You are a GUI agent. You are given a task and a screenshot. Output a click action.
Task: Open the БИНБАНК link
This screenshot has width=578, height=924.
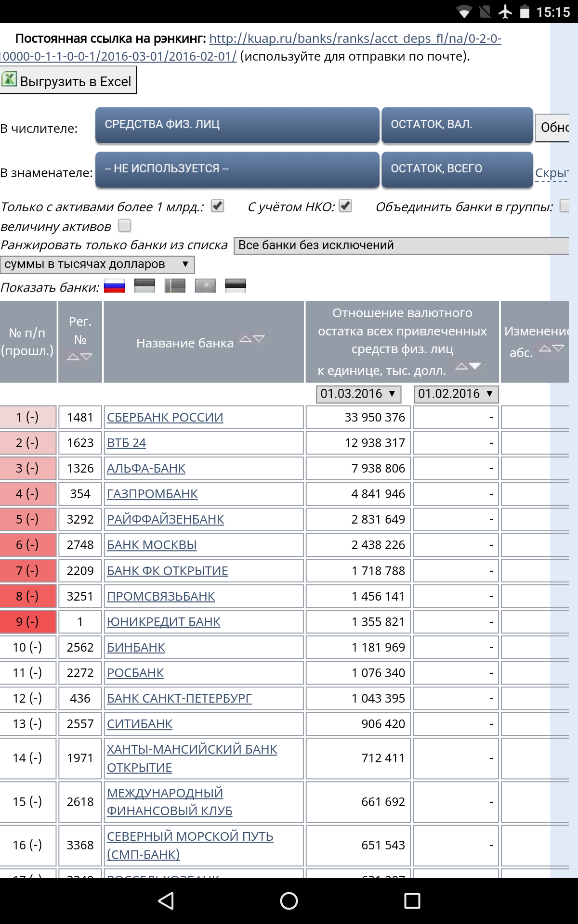pyautogui.click(x=136, y=647)
